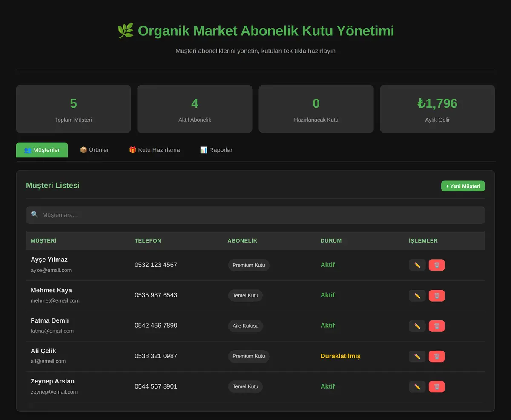The height and width of the screenshot is (420, 511).
Task: Edit Zeynep Arslan with the pencil icon
Action: click(417, 386)
